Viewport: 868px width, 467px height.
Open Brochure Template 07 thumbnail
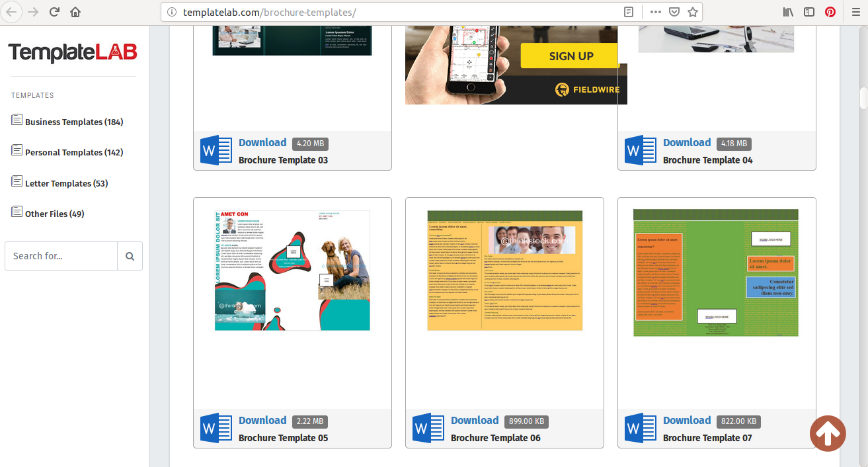tap(716, 273)
